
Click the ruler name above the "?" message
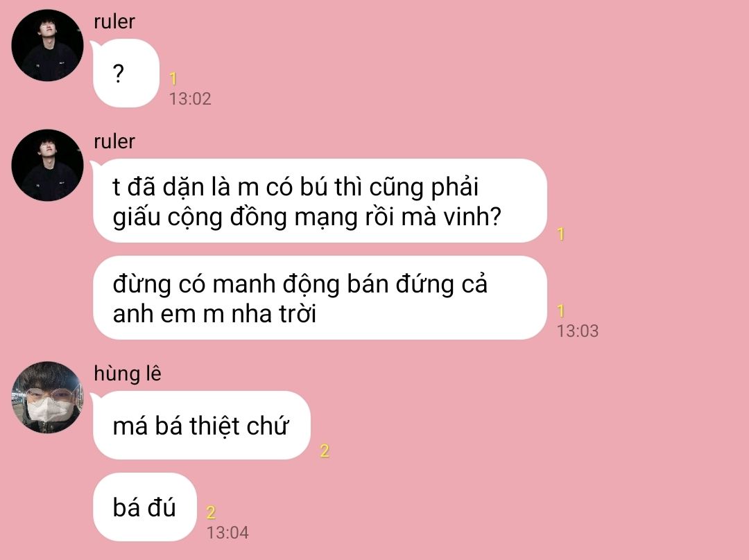click(x=114, y=21)
